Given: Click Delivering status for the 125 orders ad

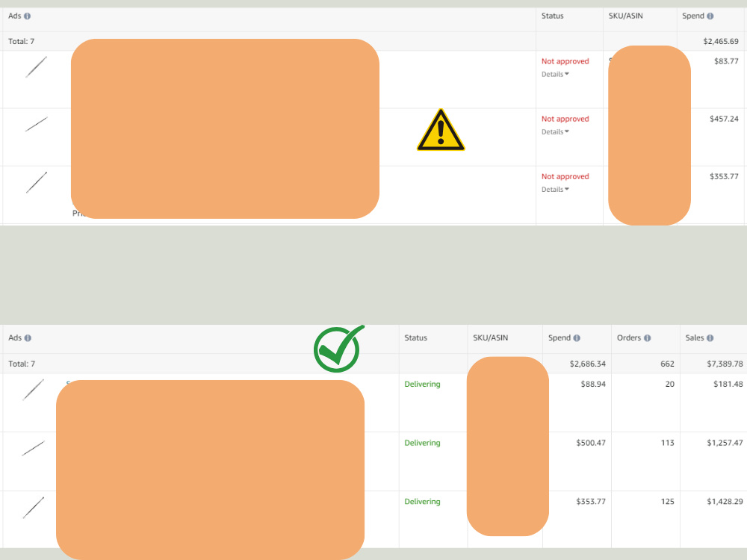Looking at the screenshot, I should [x=422, y=502].
